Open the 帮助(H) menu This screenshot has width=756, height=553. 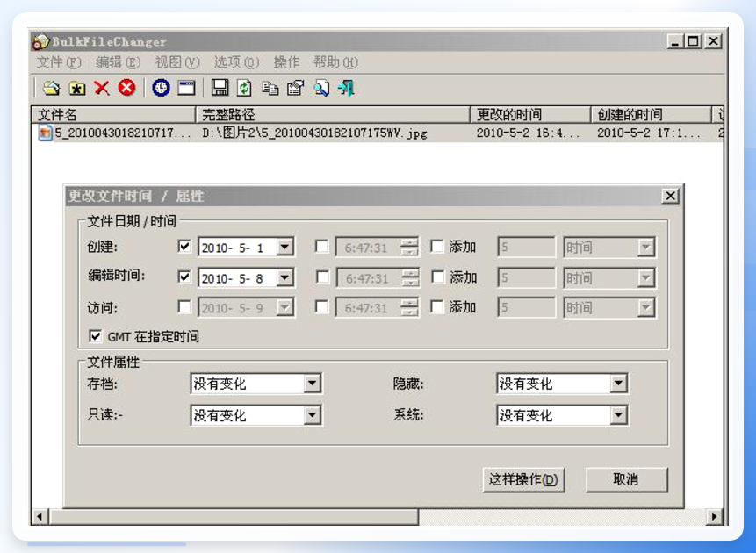click(x=335, y=62)
